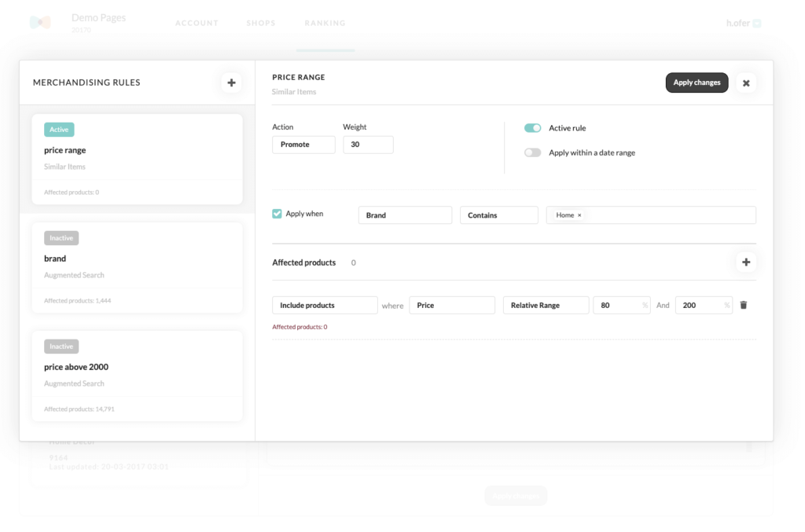Click Affected products: 1,444 text
This screenshot has width=805, height=532.
pos(78,301)
